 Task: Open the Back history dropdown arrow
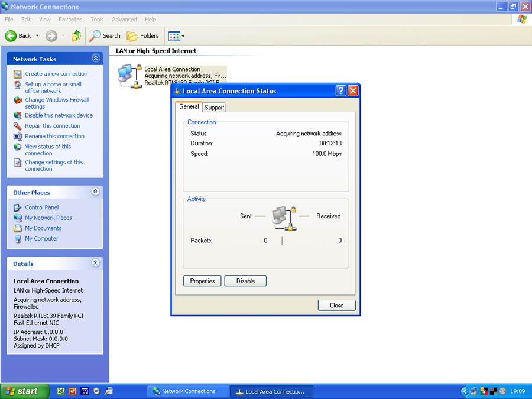click(37, 36)
